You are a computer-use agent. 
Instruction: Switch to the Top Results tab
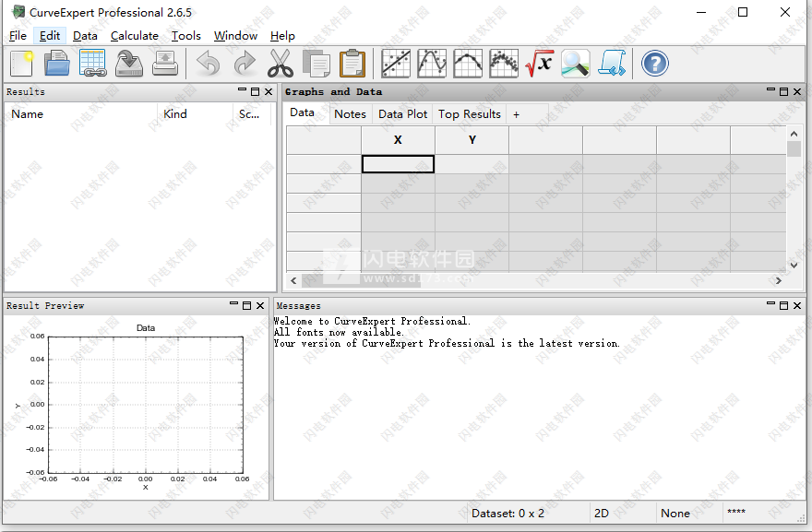[x=469, y=113]
